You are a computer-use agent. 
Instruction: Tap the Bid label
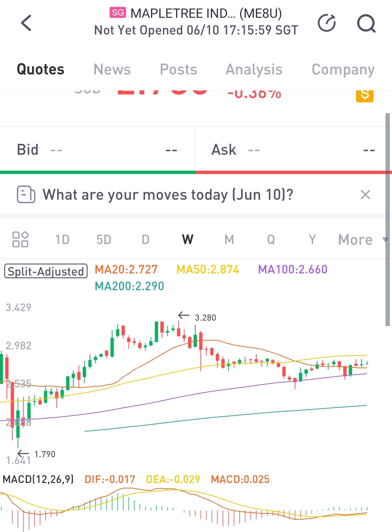[28, 150]
